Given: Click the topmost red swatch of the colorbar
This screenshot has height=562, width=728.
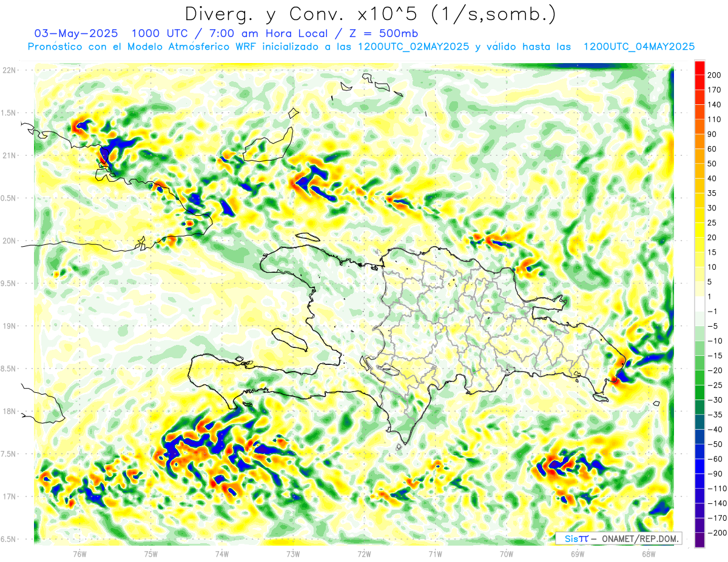Looking at the screenshot, I should pyautogui.click(x=699, y=67).
